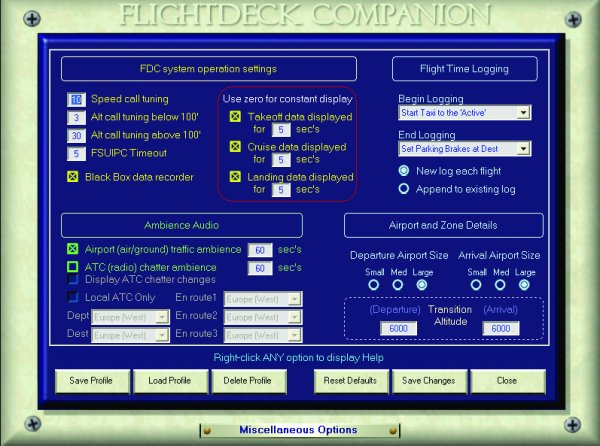
Task: Click Airport and Zone Details header
Action: click(443, 225)
